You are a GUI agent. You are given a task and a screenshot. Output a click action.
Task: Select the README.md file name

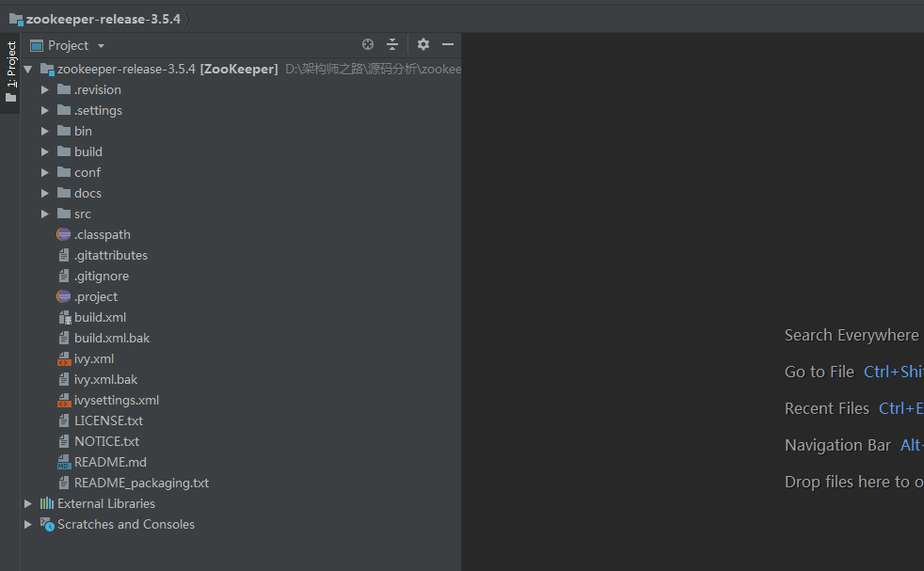[x=110, y=462]
